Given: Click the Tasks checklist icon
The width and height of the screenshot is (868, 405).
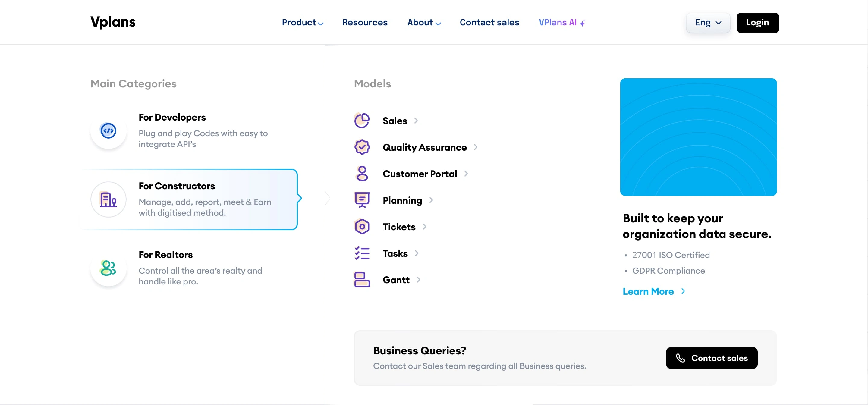Looking at the screenshot, I should (x=362, y=253).
